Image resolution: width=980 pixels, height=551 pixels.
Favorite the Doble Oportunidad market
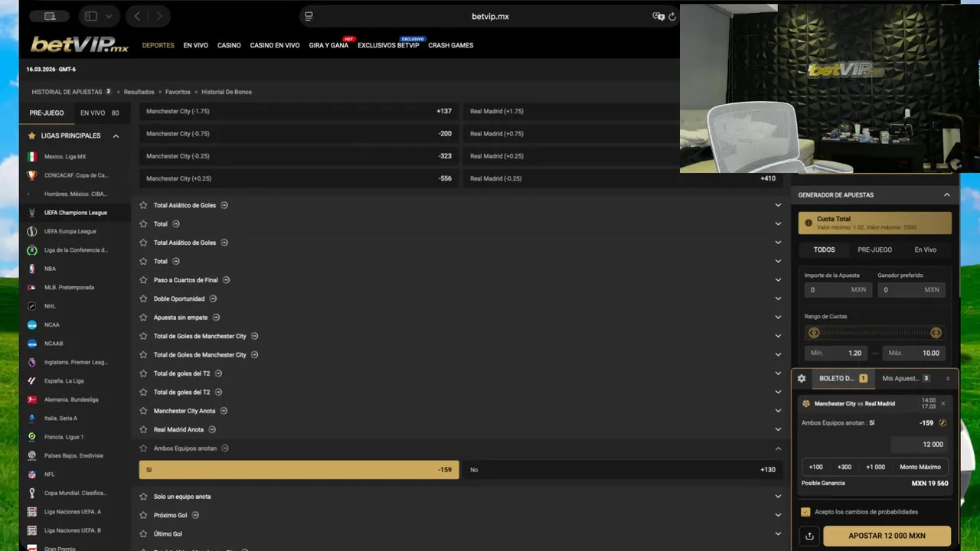click(x=143, y=298)
